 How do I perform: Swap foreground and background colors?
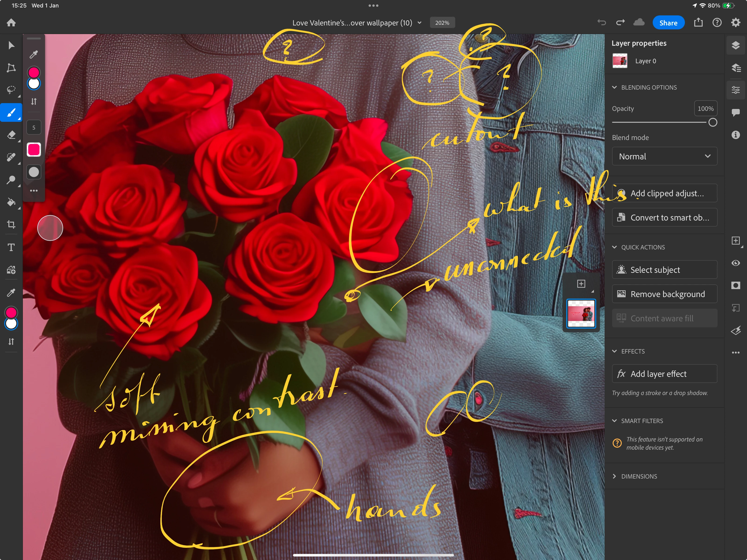coord(11,342)
